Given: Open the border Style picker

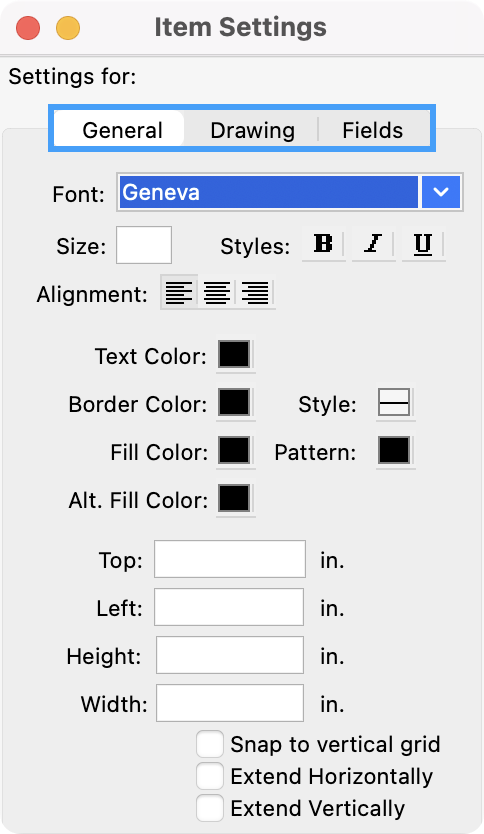Looking at the screenshot, I should click(x=394, y=403).
